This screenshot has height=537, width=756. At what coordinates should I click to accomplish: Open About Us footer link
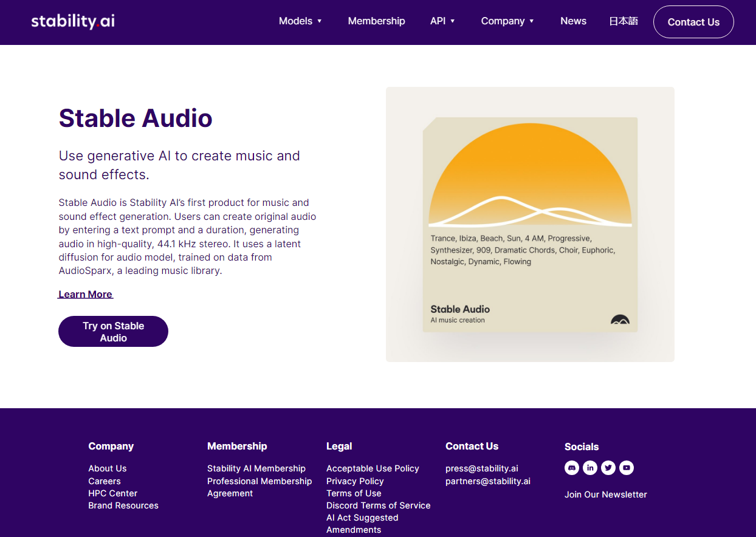(108, 468)
